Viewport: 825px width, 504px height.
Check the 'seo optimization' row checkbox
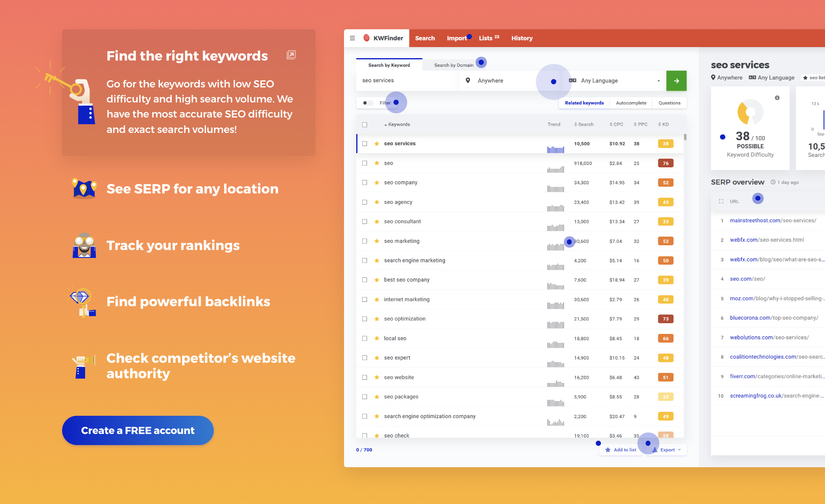point(365,319)
